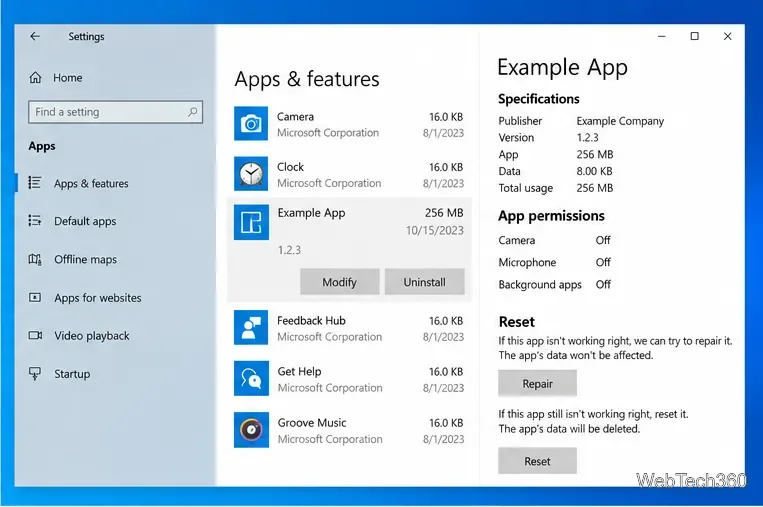
Task: Click the Camera app icon
Action: (x=251, y=123)
